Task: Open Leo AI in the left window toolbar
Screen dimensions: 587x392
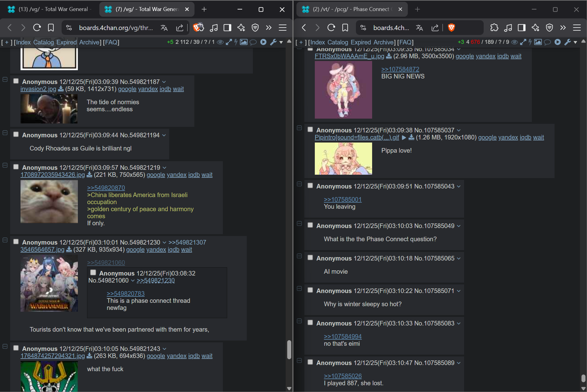Action: coord(241,28)
